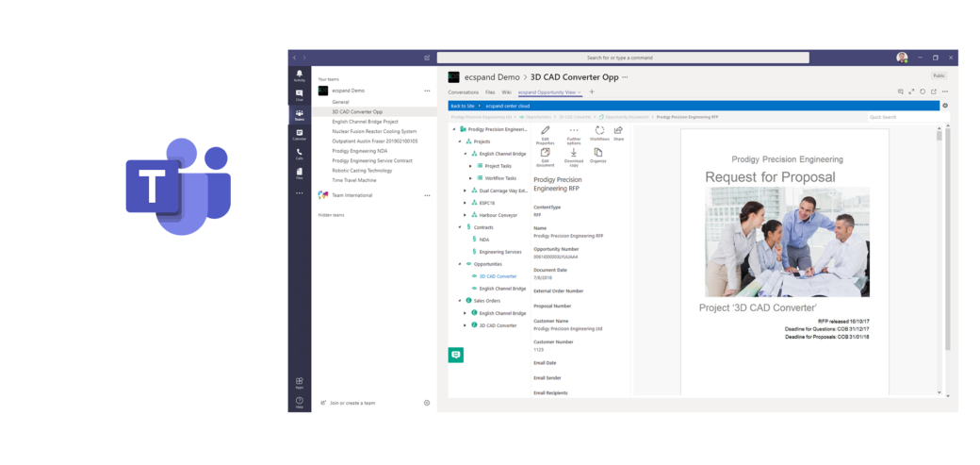Expand the ESPC18 project node

[465, 203]
